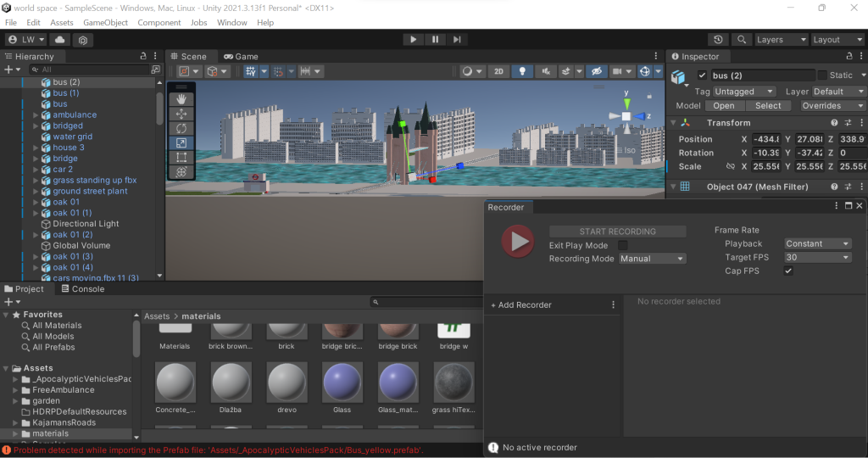Open Target FPS dropdown
Viewport: 868px width, 458px height.
tap(818, 258)
